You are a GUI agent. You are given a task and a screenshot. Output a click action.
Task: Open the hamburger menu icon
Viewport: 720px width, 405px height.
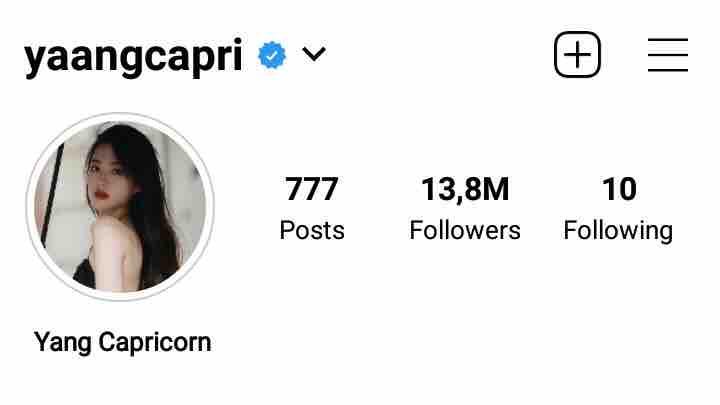click(x=668, y=55)
